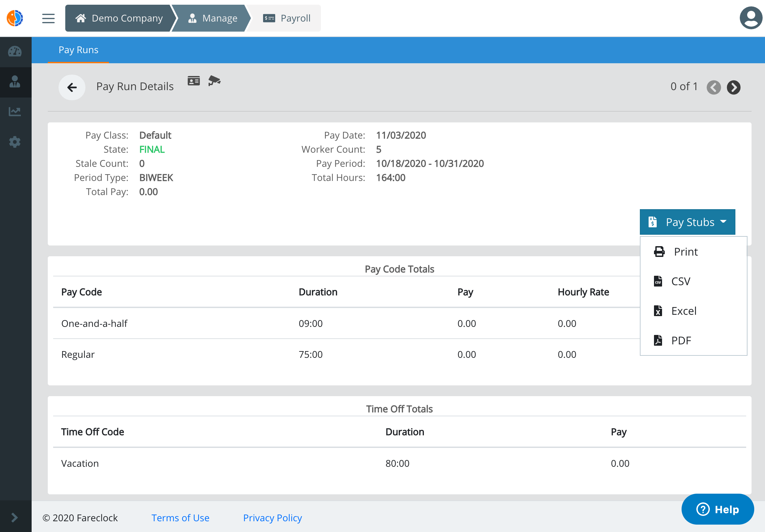This screenshot has width=765, height=532.
Task: Open the hamburger menu
Action: tap(48, 18)
